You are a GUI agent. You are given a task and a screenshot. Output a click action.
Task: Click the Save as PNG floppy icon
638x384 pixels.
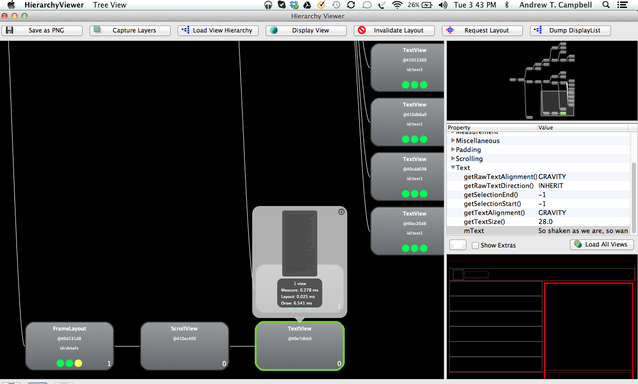[10, 30]
